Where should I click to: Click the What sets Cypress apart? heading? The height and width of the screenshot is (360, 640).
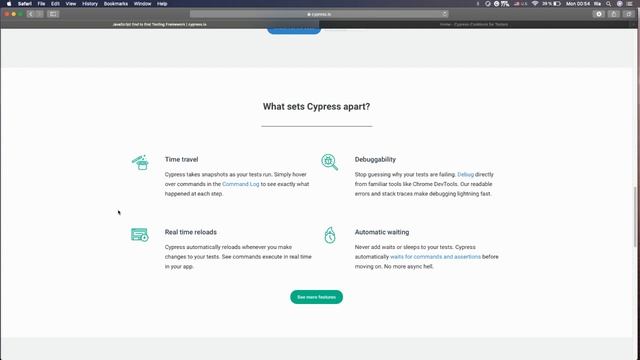click(316, 107)
